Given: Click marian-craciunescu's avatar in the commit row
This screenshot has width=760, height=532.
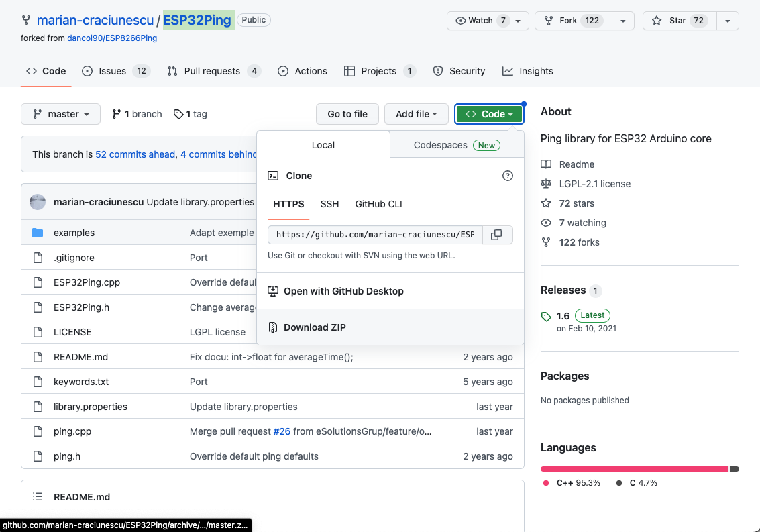Looking at the screenshot, I should click(x=38, y=202).
